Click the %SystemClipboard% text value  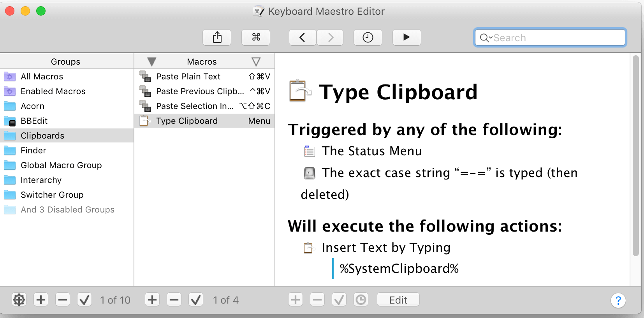click(399, 269)
